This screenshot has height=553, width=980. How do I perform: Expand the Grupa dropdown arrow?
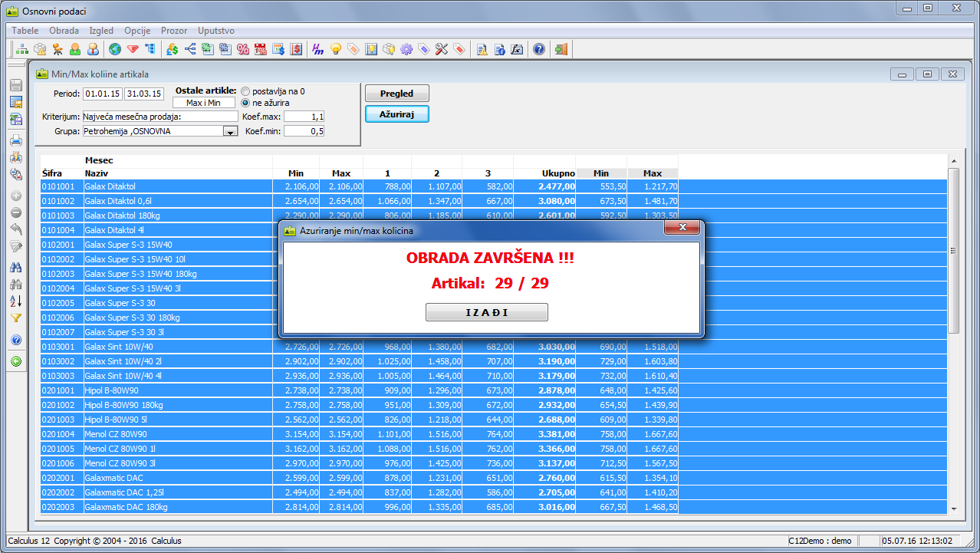229,132
